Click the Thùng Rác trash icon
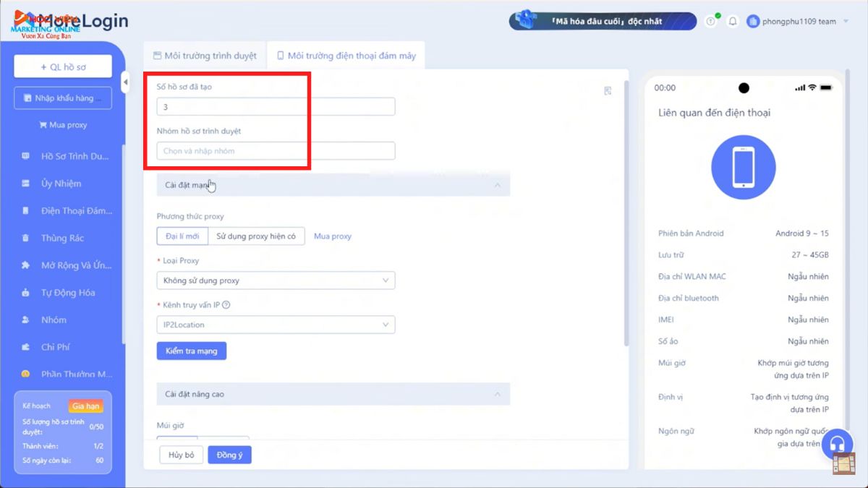 click(x=26, y=238)
